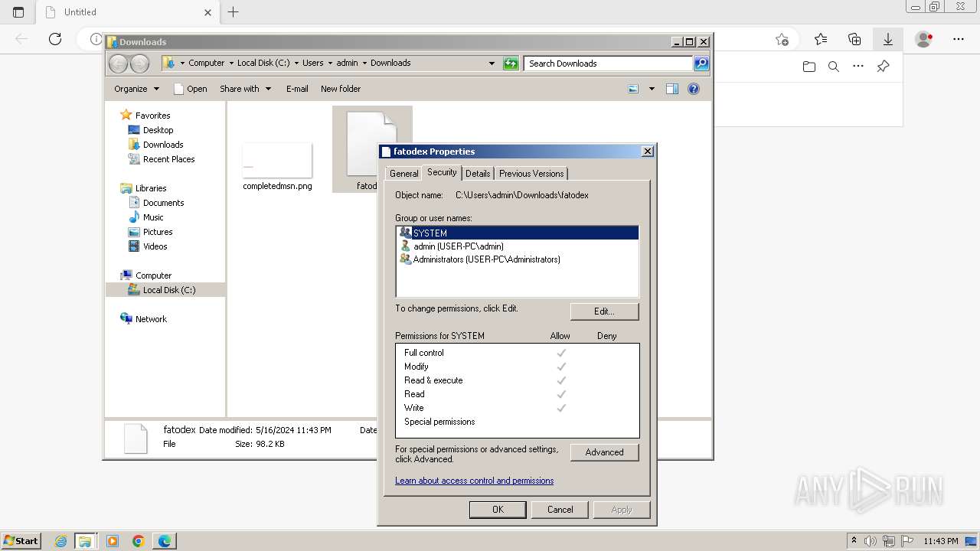Screen dimensions: 980x551
Task: Open the Documents library
Action: pos(163,203)
